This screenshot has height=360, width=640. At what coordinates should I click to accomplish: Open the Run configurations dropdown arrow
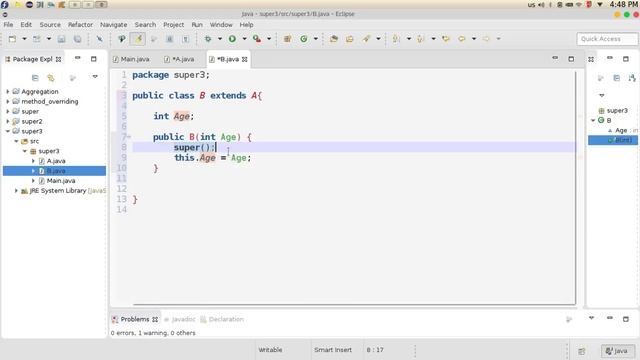click(x=244, y=39)
